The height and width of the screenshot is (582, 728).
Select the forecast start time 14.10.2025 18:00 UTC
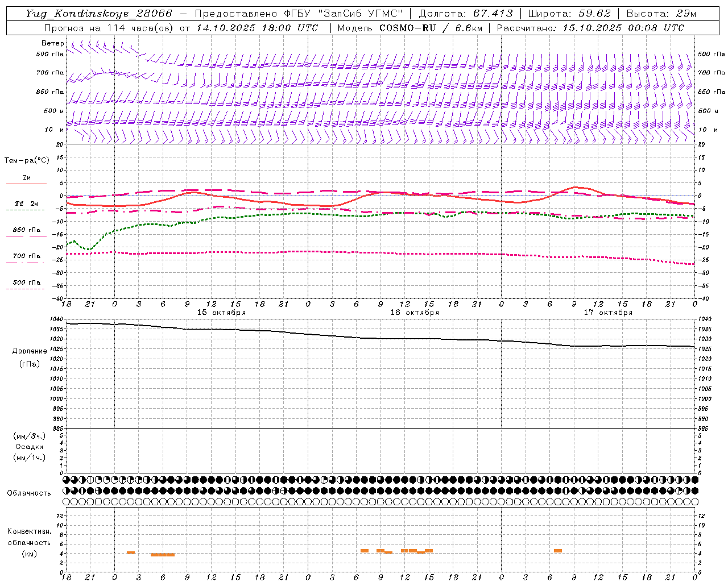point(257,28)
